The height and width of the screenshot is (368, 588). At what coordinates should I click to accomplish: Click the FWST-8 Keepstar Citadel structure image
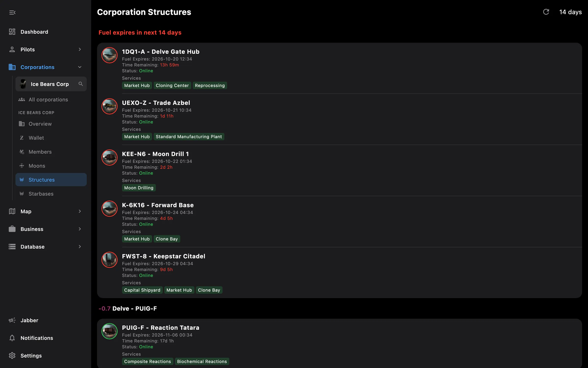[110, 260]
